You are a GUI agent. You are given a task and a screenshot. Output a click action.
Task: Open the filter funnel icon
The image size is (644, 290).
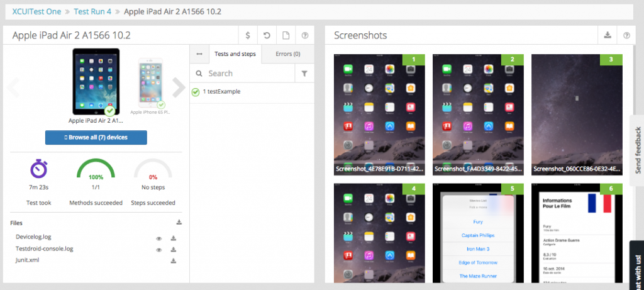coord(304,74)
